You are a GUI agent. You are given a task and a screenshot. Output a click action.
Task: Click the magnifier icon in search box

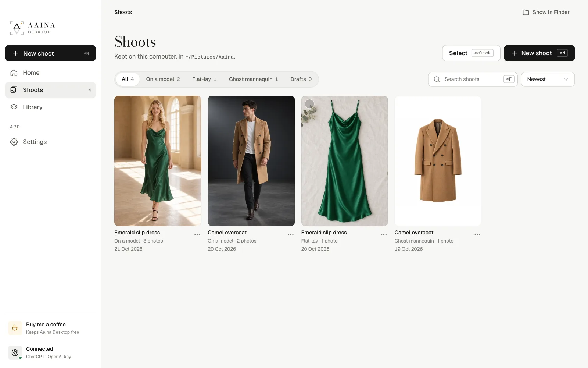[437, 79]
